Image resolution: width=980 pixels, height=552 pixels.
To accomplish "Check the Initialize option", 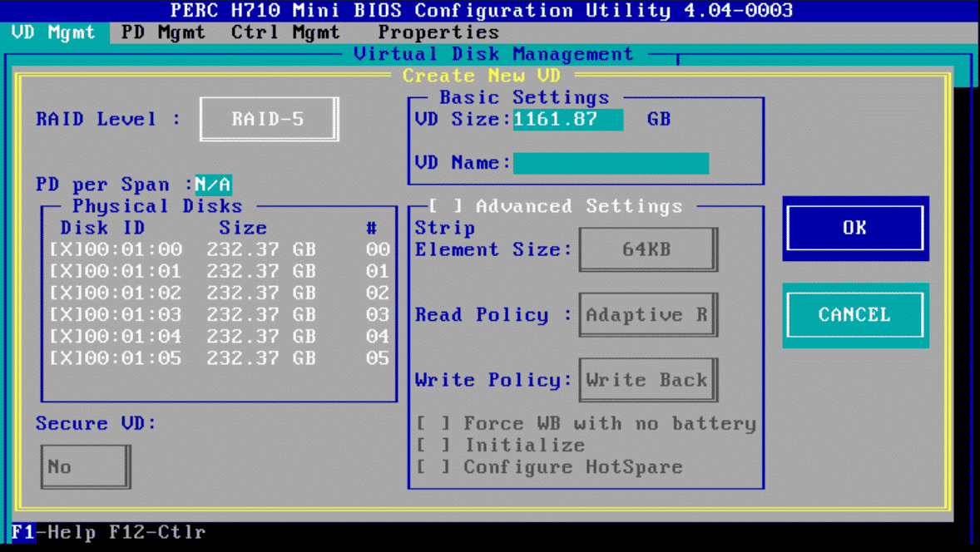I will [433, 446].
